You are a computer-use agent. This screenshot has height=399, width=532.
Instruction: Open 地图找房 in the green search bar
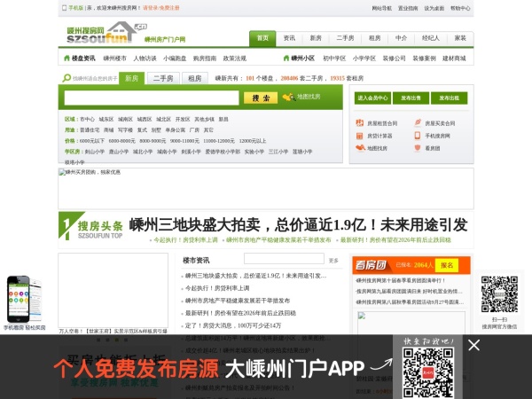(x=301, y=97)
